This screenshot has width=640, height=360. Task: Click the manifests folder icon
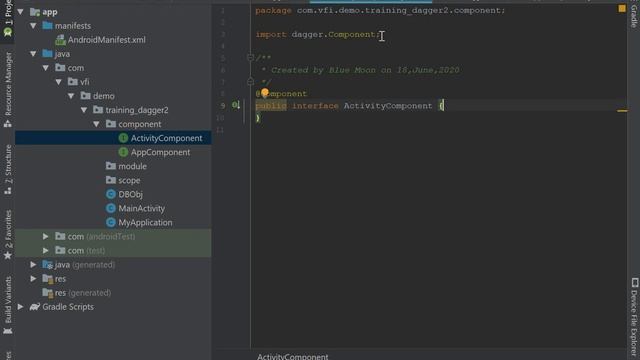coord(48,26)
